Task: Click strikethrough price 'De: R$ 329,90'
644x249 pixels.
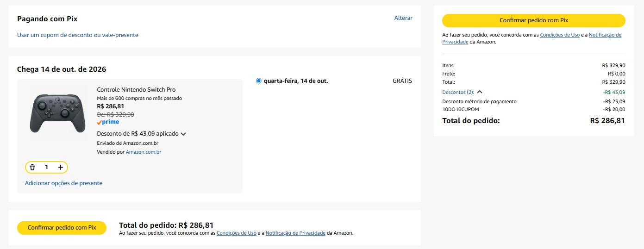Action: click(x=115, y=115)
